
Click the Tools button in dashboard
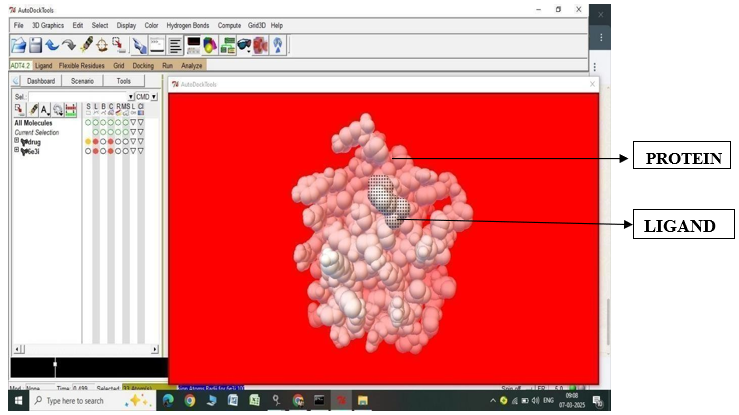pos(123,81)
